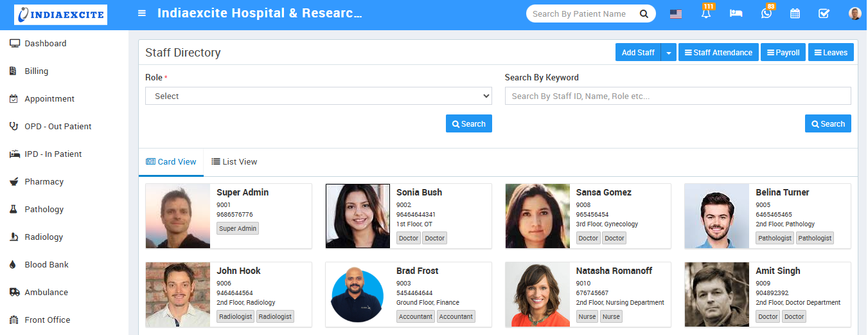
Task: Click the Payroll button
Action: (x=783, y=53)
